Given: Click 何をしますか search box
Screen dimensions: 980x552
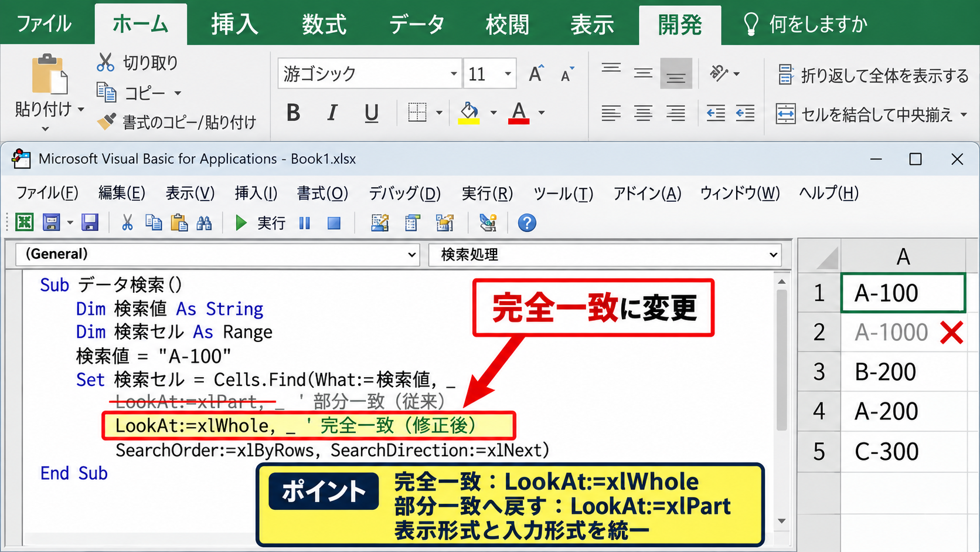Looking at the screenshot, I should [x=805, y=24].
